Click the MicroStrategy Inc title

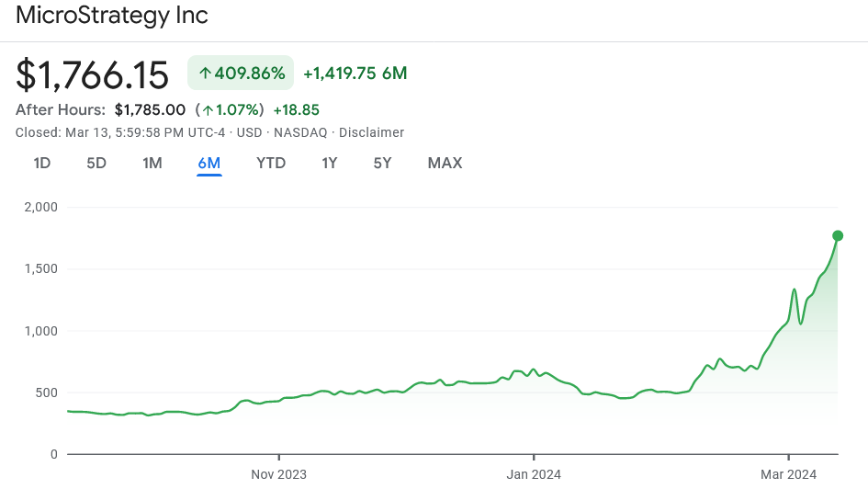112,16
